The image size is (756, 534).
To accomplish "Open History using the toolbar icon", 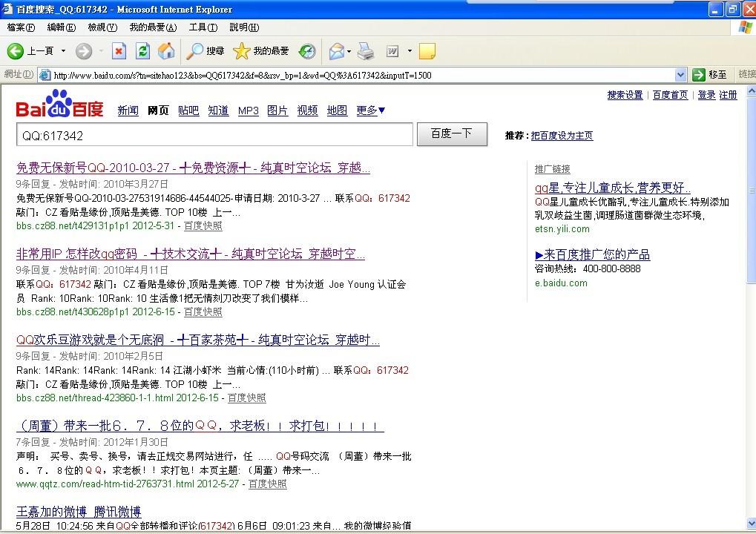I will click(307, 51).
